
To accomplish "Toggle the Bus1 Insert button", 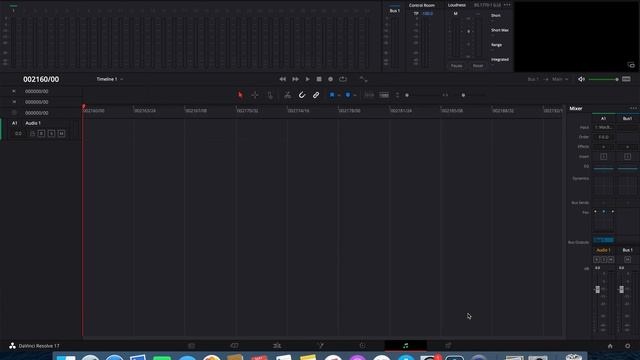I will click(627, 157).
